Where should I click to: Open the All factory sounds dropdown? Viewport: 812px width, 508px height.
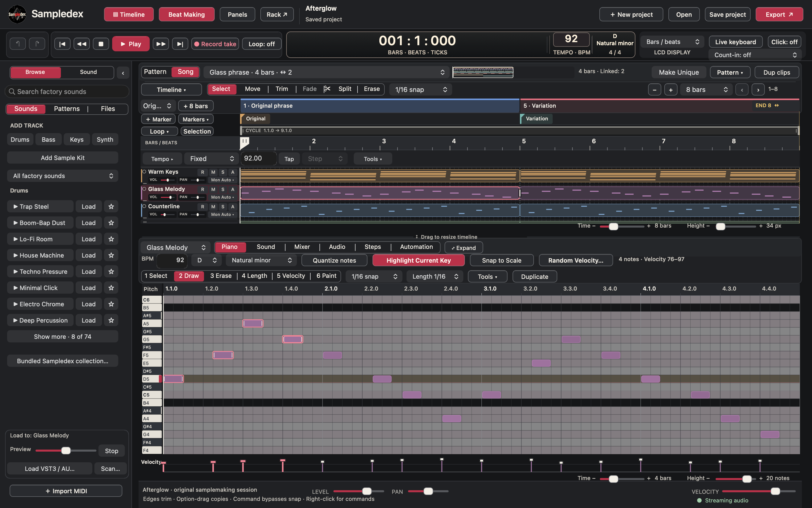tap(63, 176)
